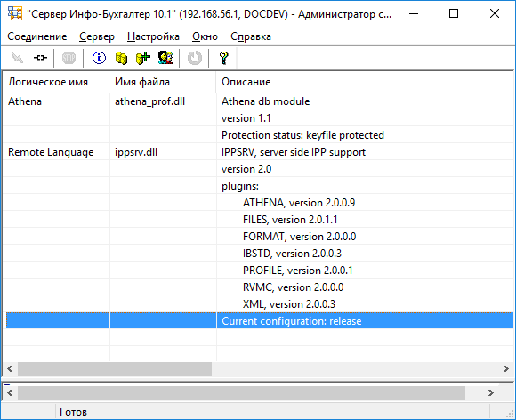Open the Окно menu
Viewport: 516px width, 420px height.
(205, 36)
